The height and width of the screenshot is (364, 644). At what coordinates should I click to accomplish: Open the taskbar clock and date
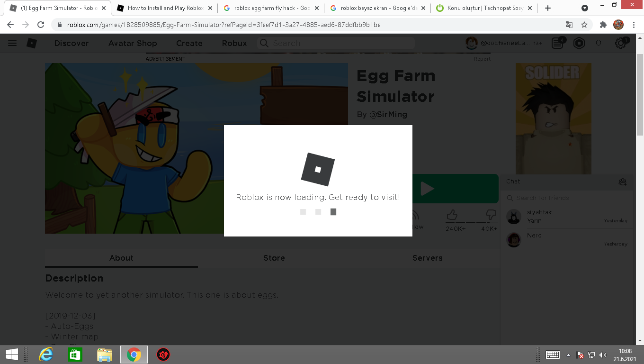(625, 355)
